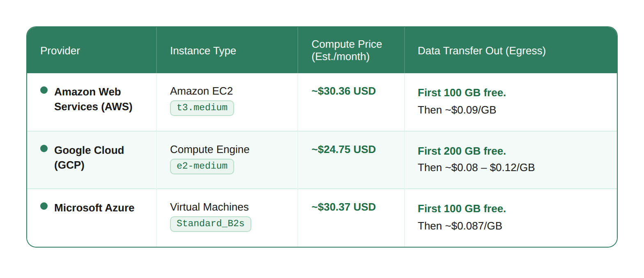This screenshot has width=644, height=278.
Task: Click the green bullet by Microsoft Azure
Action: tap(44, 206)
